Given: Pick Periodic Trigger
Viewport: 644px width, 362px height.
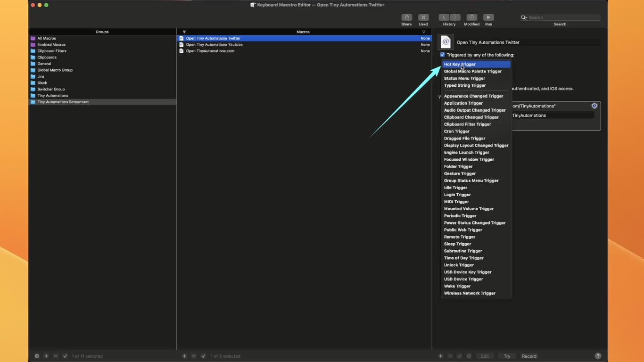Looking at the screenshot, I should coord(476,216).
